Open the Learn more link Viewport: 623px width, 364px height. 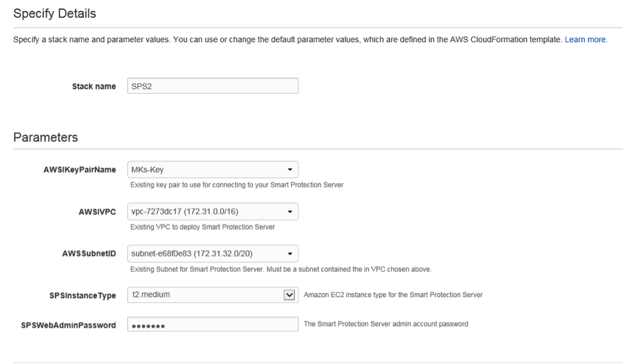[585, 40]
